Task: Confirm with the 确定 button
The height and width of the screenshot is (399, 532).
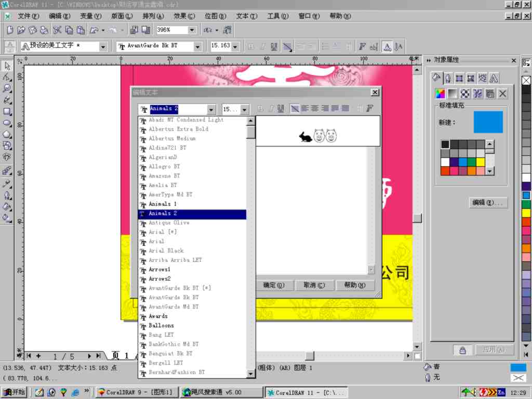Action: tap(274, 285)
